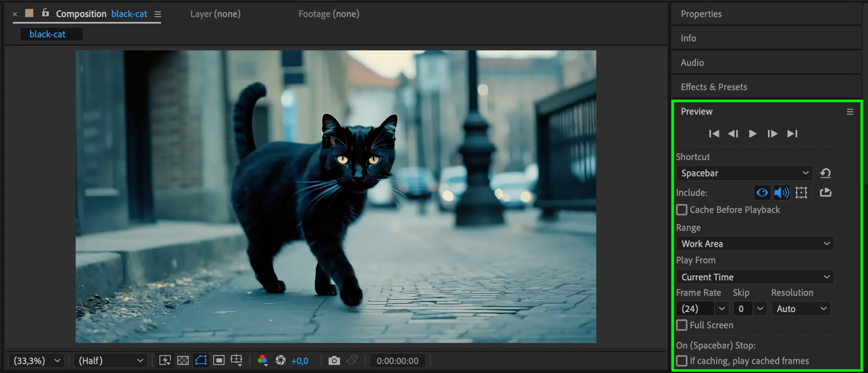Click the Frame Rate value (24)
868x373 pixels.
[x=695, y=309]
